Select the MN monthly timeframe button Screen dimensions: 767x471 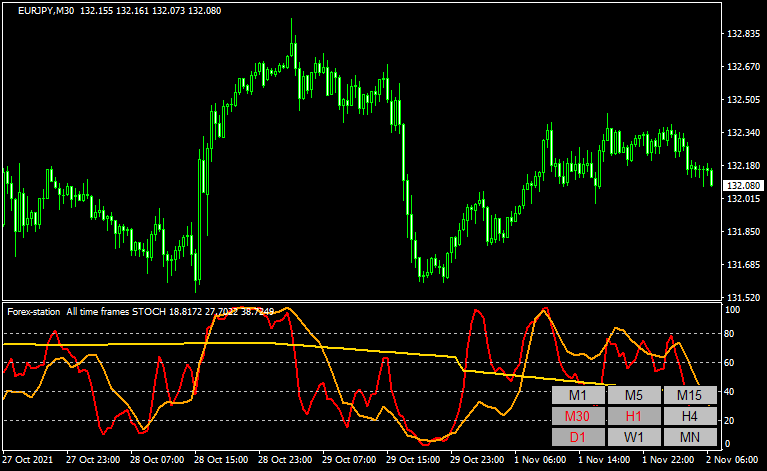pos(690,437)
